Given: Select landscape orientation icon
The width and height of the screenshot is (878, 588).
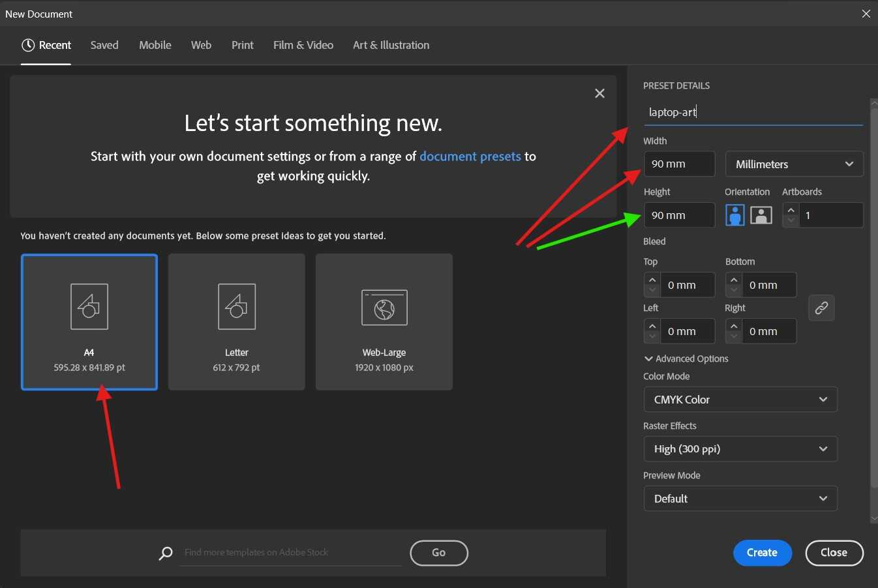Looking at the screenshot, I should (x=761, y=215).
